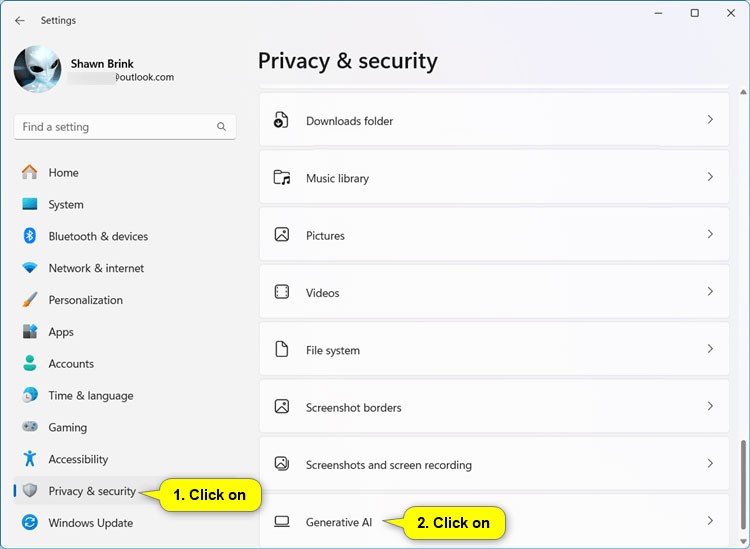Click the Gaming controller icon
The image size is (750, 549).
(x=30, y=427)
